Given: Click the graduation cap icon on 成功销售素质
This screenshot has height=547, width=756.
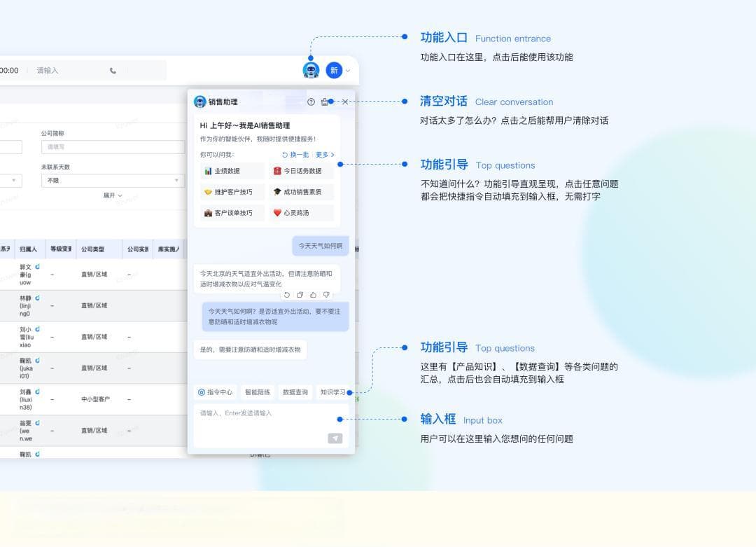Looking at the screenshot, I should [x=277, y=192].
